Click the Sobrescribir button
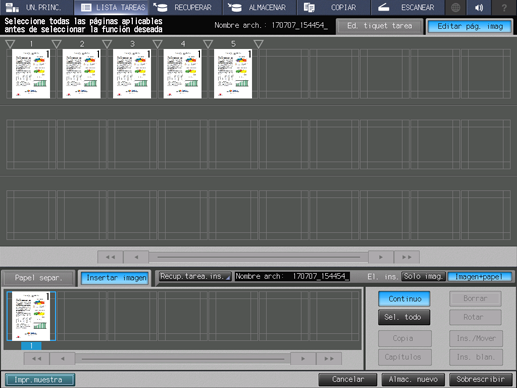 (480, 379)
